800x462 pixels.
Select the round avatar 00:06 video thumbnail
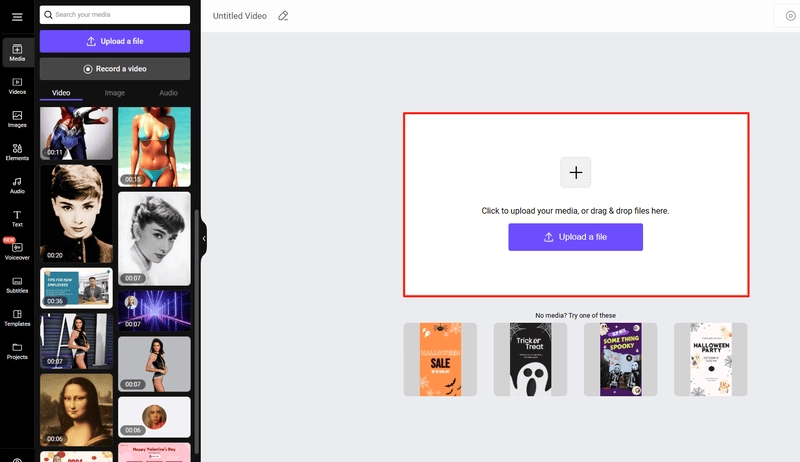pos(155,417)
